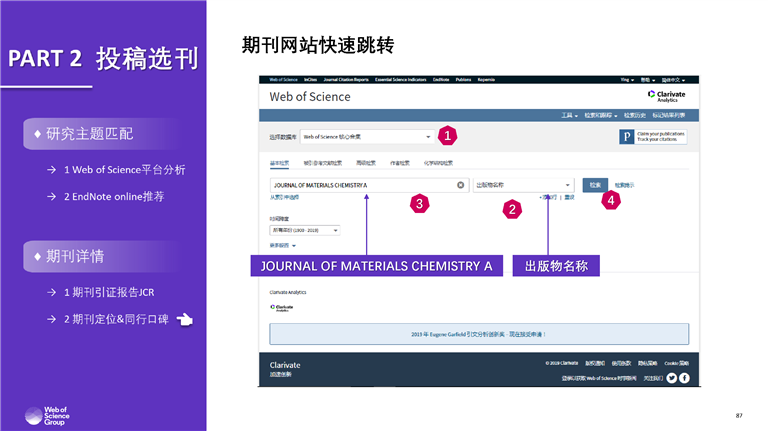Image resolution: width=768 pixels, height=431 pixels.
Task: Open Essential Science Indicators in top bar
Action: [x=401, y=79]
